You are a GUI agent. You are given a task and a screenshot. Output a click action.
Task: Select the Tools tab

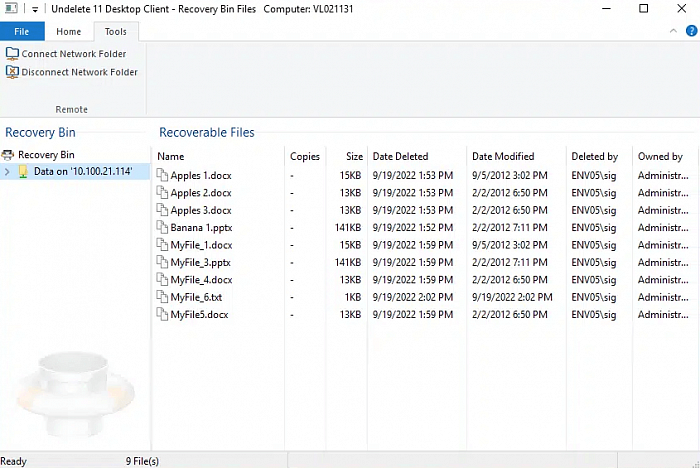click(x=116, y=31)
